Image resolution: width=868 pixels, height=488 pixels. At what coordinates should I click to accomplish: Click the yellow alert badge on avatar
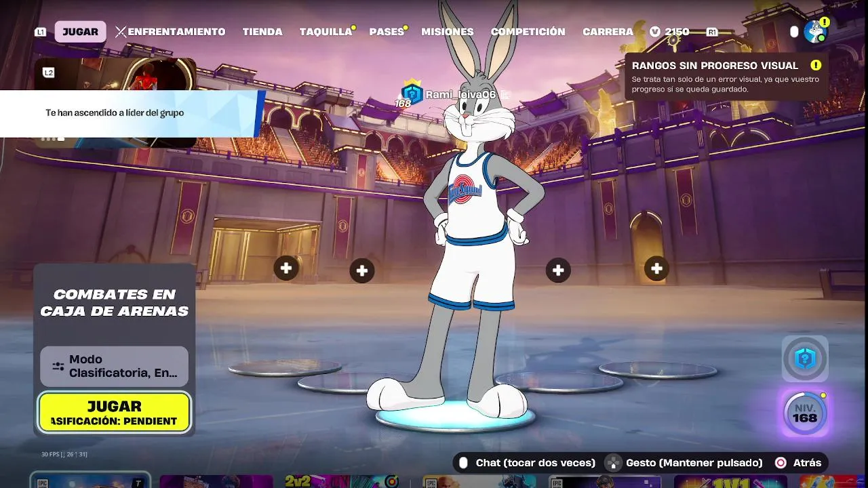point(825,22)
